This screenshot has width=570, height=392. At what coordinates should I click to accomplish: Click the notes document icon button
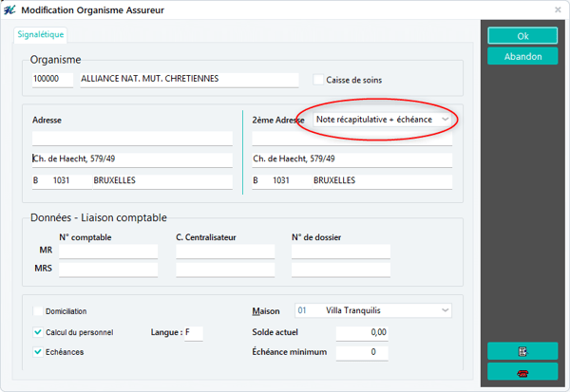pos(522,350)
